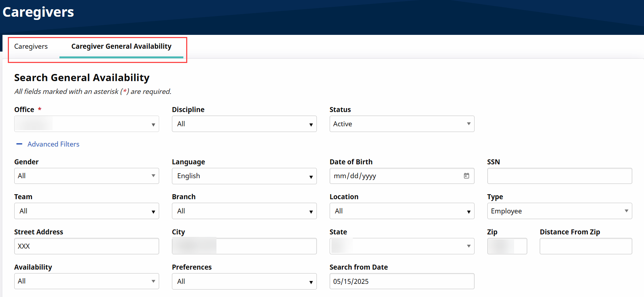Viewport: 644px width, 297px height.
Task: Expand the Preferences dropdown
Action: 244,281
